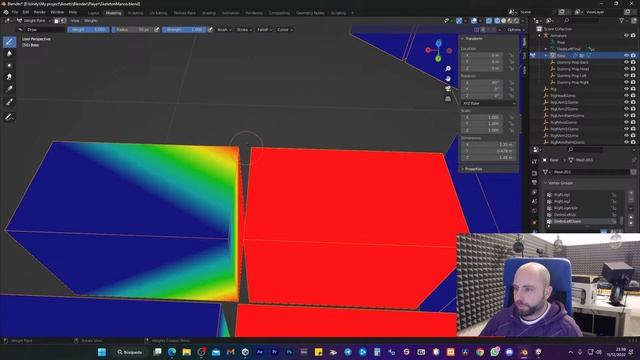Image resolution: width=640 pixels, height=360 pixels.
Task: Select the Sample Weight eyedropper tool
Action: [x=9, y=102]
